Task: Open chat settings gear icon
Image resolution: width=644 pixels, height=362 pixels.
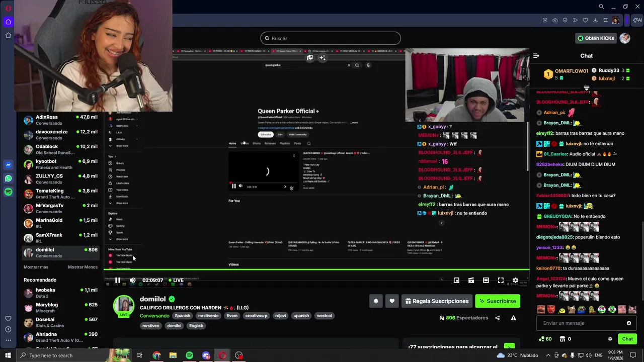Action: click(x=610, y=339)
